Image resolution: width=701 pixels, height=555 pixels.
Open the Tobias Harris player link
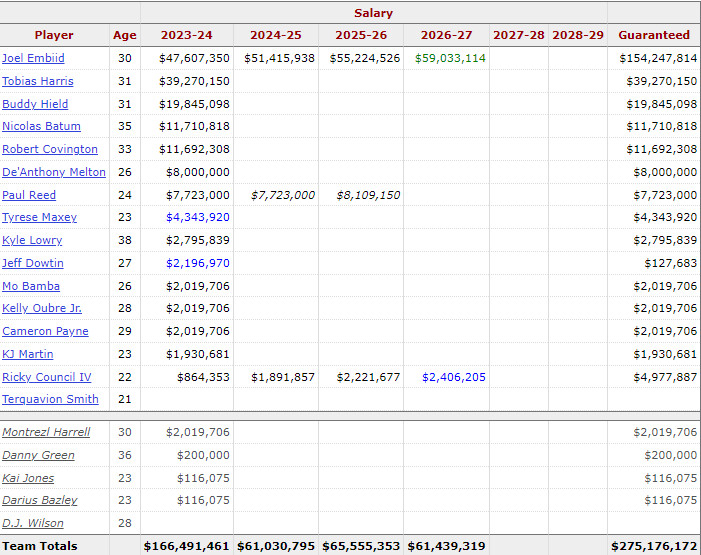tap(38, 81)
